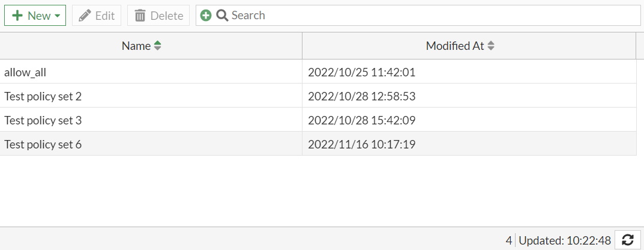644x250 pixels.
Task: Click the refresh icon in status bar
Action: (x=628, y=240)
